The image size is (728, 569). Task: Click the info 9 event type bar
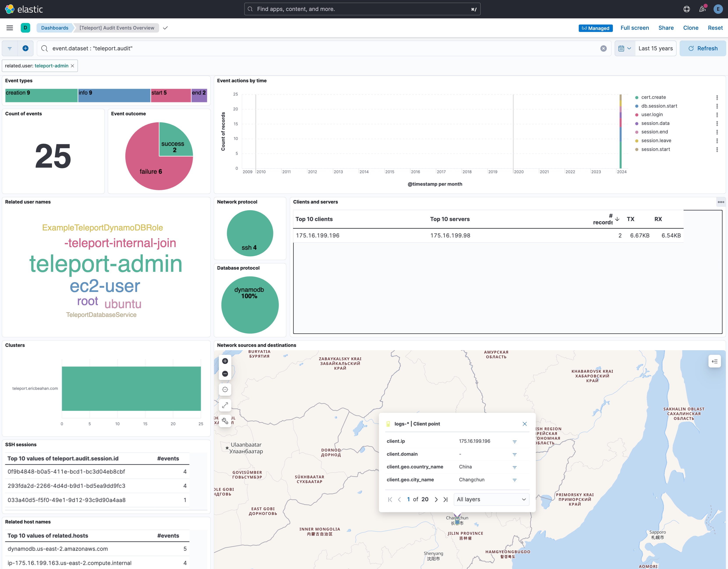point(114,95)
